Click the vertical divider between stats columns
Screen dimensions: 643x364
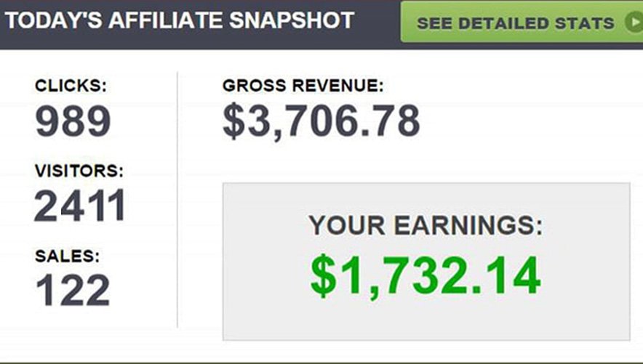(177, 200)
